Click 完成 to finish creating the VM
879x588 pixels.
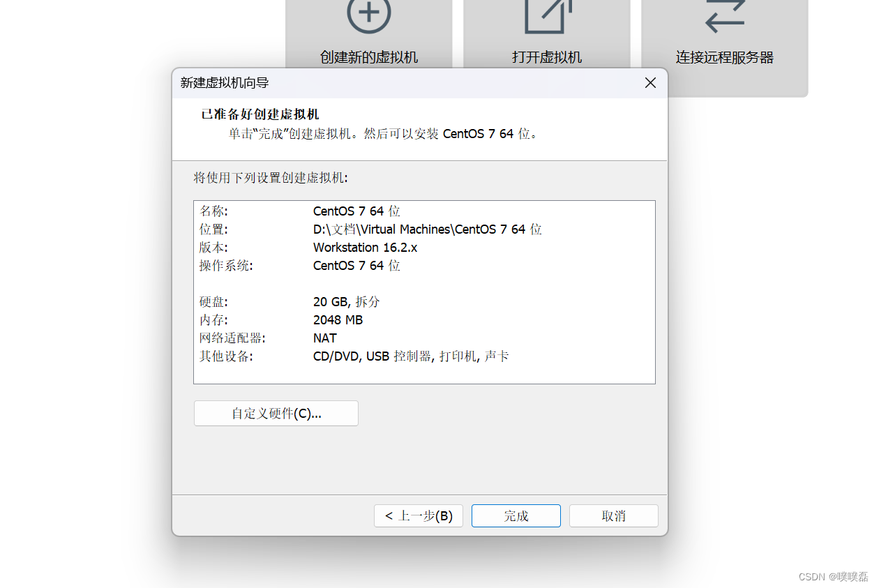(x=516, y=516)
